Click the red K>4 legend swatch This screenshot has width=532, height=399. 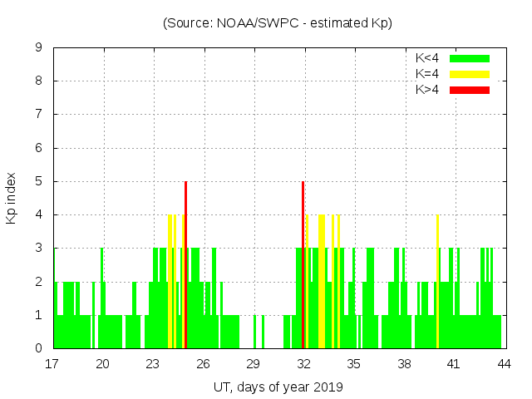point(470,90)
